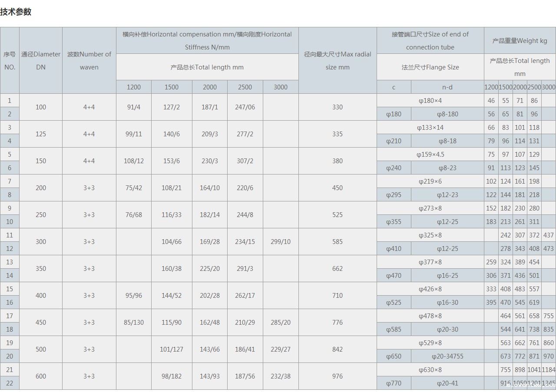This screenshot has width=556, height=392.
Task: Select the φ770 flange c cell
Action: (394, 383)
